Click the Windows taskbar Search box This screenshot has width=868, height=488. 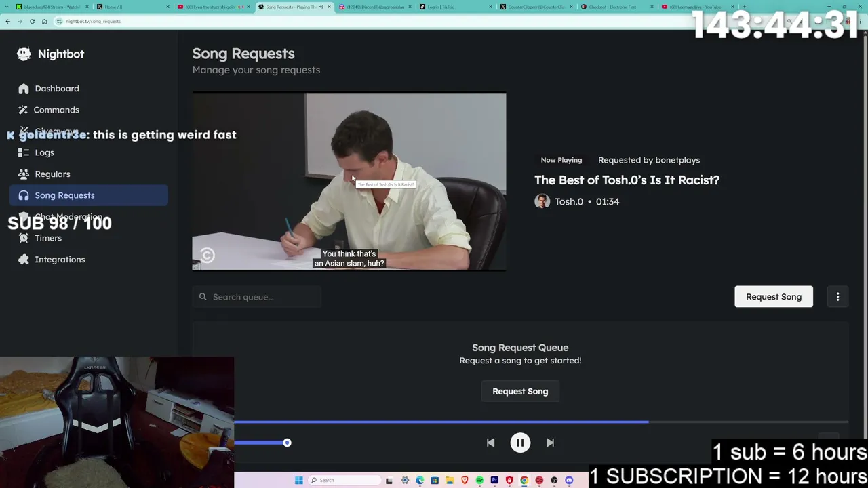click(x=345, y=481)
